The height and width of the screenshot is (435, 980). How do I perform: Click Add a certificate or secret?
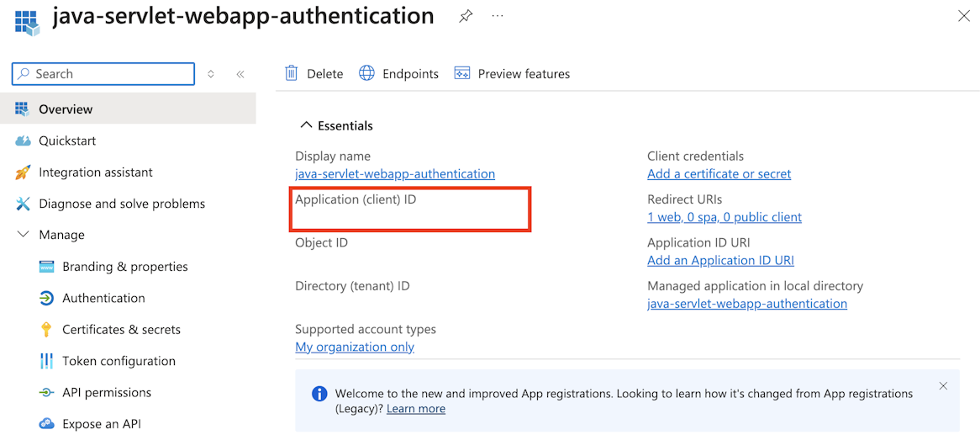click(x=719, y=174)
